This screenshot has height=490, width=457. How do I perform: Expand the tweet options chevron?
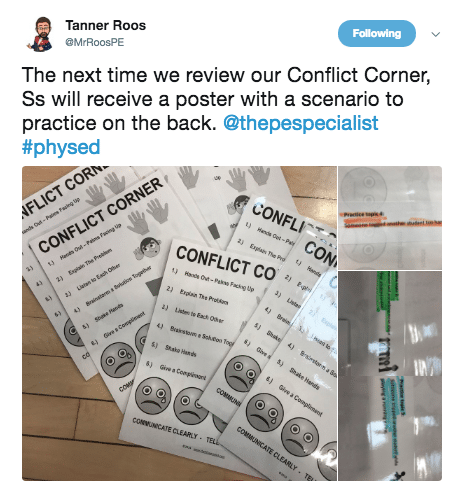436,34
